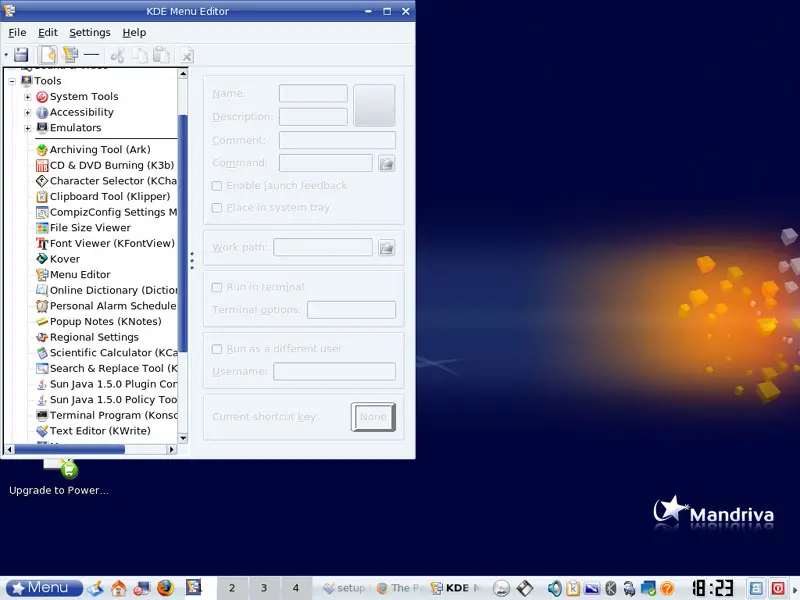Open the Edit menu

tap(48, 33)
